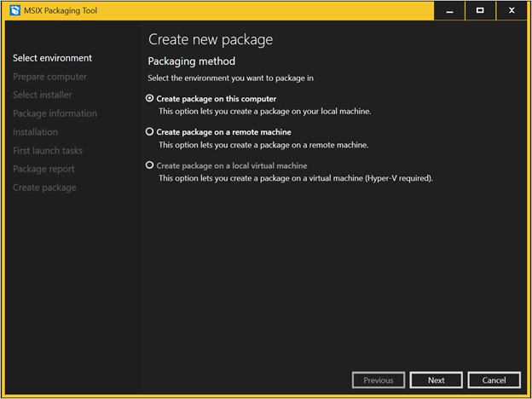The image size is (532, 399).
Task: Choose Create package on a remote machine
Action: tap(149, 131)
